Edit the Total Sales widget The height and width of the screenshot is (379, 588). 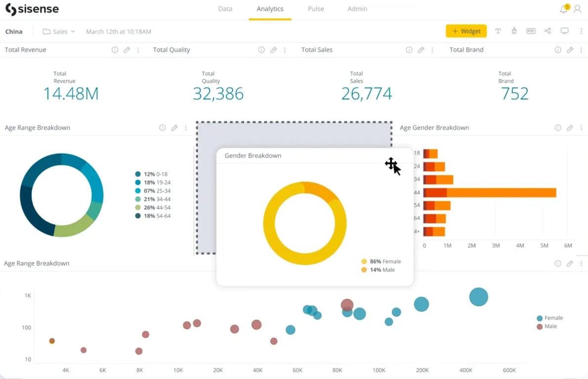point(421,50)
